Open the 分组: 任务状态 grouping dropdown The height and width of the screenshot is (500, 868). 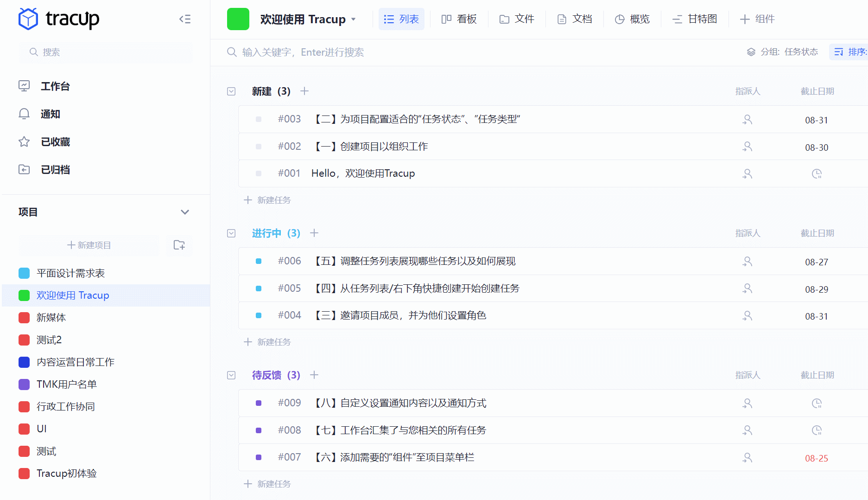(782, 52)
